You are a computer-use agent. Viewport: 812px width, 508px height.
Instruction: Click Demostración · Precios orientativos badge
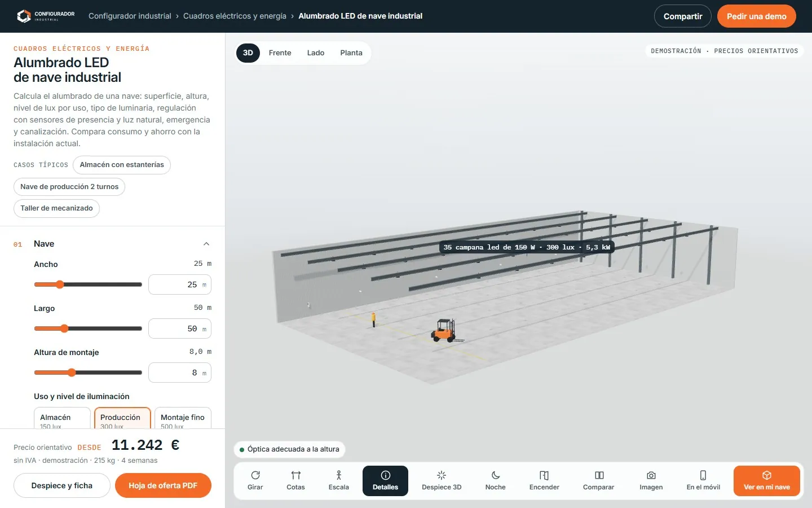(x=725, y=51)
